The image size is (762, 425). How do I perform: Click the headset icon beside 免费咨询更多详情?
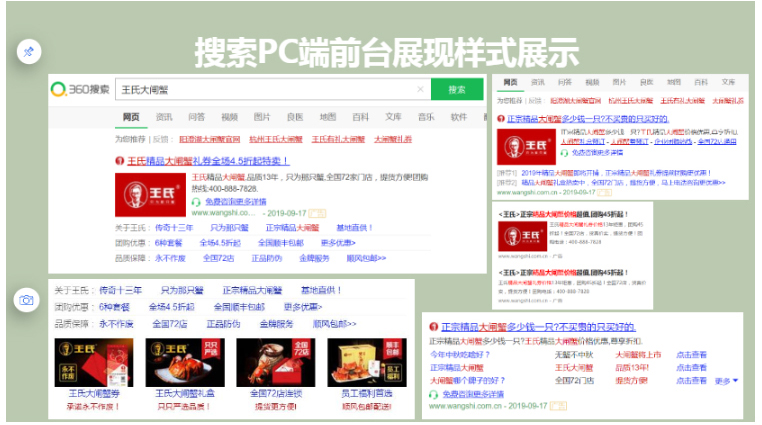pyautogui.click(x=196, y=201)
